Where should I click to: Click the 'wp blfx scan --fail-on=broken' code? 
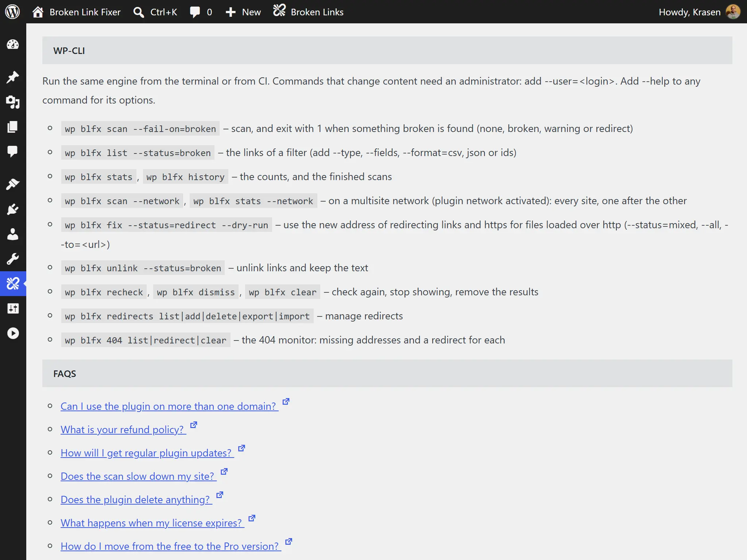140,129
